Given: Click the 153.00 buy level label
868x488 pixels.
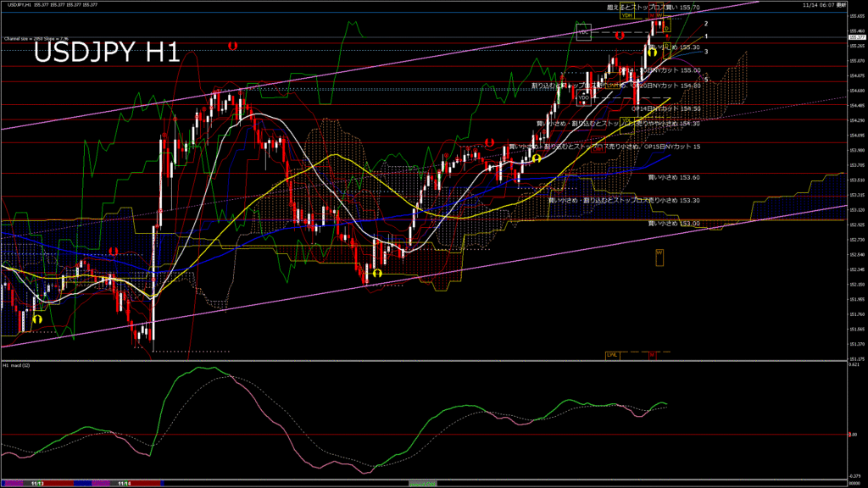Looking at the screenshot, I should pos(674,223).
